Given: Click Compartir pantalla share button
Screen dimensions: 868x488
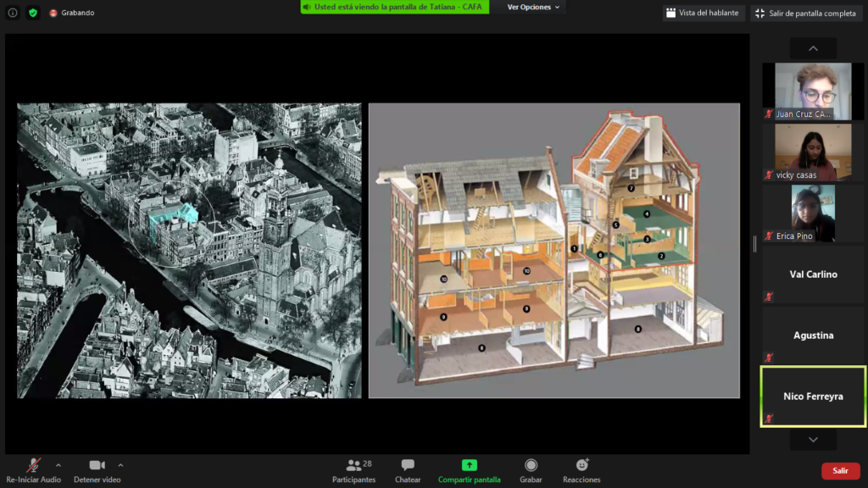Looking at the screenshot, I should point(470,471).
